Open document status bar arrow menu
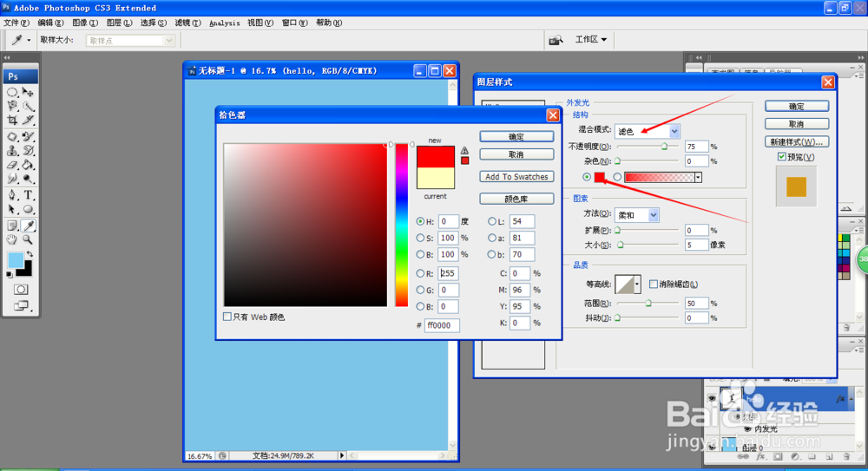The image size is (868, 471). [x=341, y=455]
